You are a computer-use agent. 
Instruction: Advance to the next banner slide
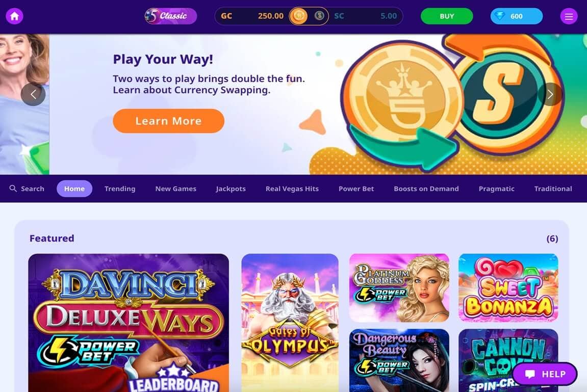point(550,94)
